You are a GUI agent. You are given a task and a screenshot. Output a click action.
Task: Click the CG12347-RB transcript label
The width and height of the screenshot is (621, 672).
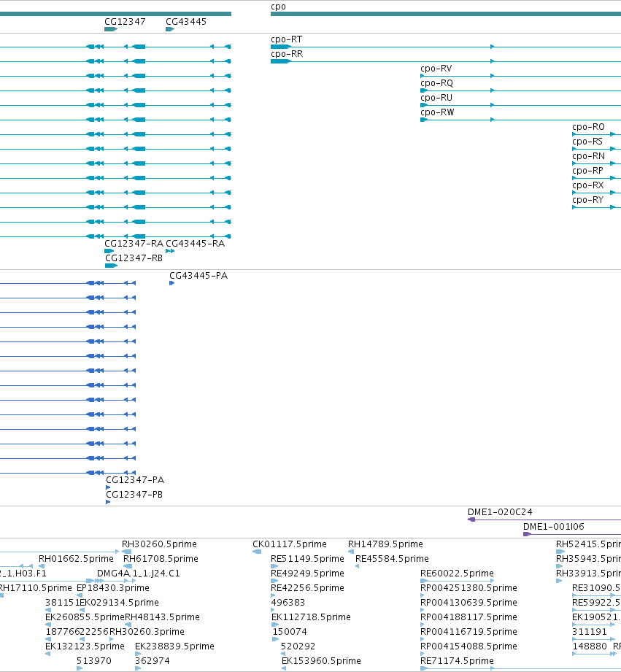134,258
